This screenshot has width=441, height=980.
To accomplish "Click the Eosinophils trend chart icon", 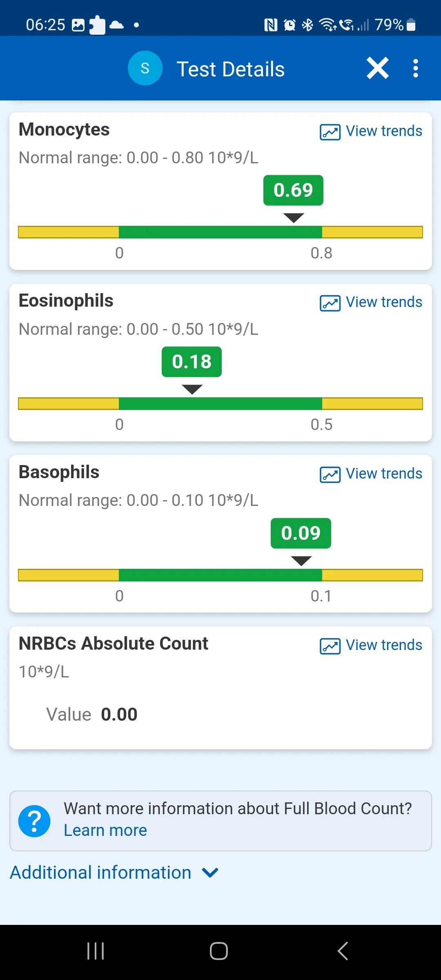I will coord(330,303).
